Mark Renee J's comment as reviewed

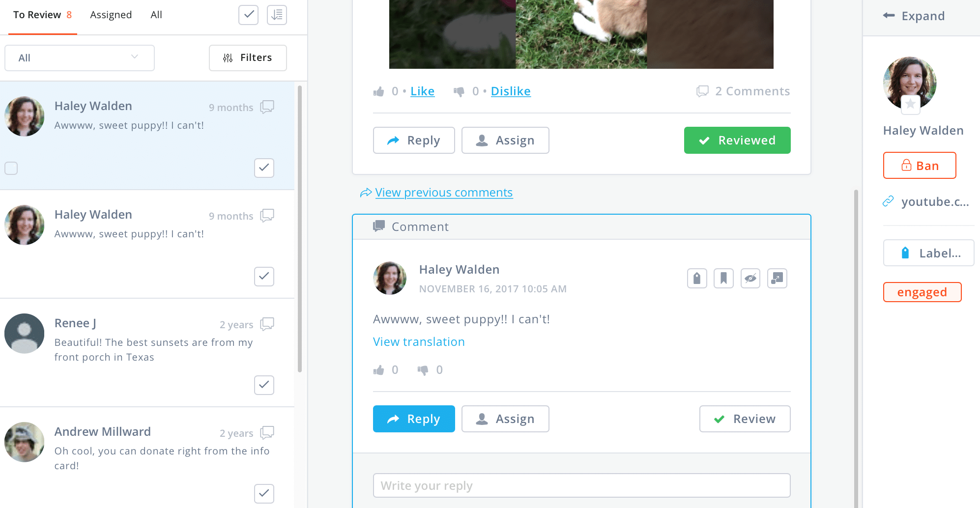pyautogui.click(x=264, y=385)
